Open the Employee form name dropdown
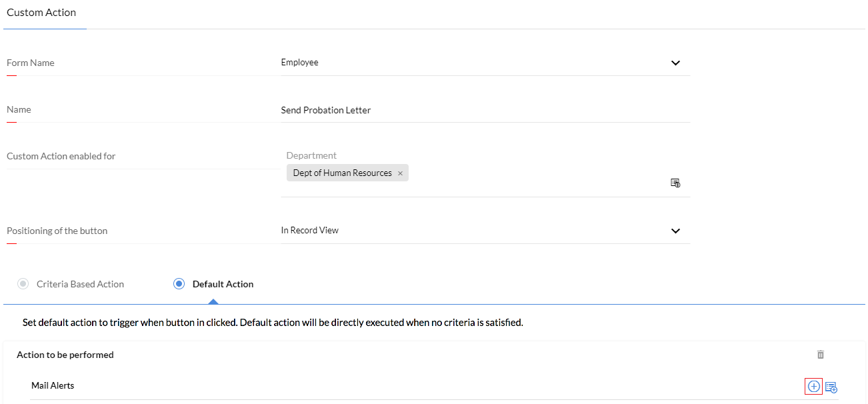 (x=485, y=63)
